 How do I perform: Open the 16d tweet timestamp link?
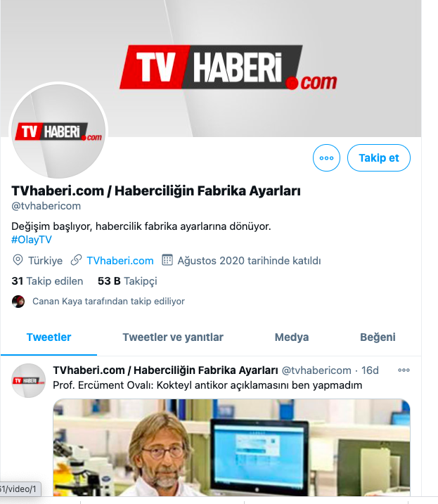point(370,370)
